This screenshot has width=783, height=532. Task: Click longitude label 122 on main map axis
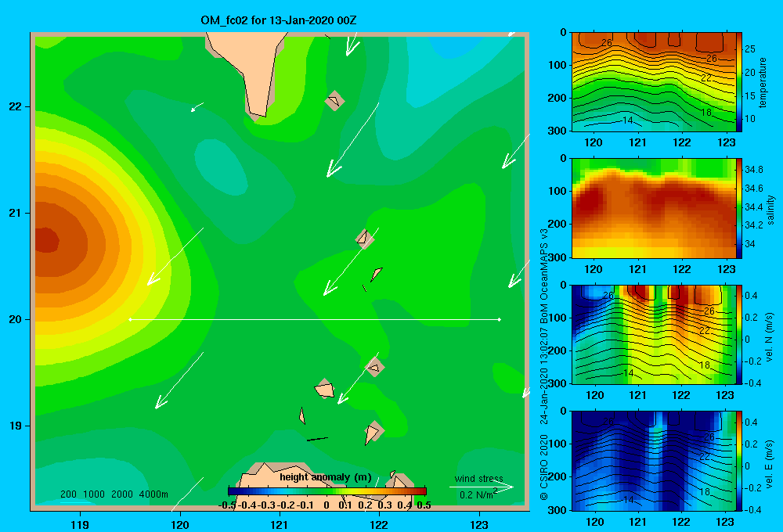(379, 524)
